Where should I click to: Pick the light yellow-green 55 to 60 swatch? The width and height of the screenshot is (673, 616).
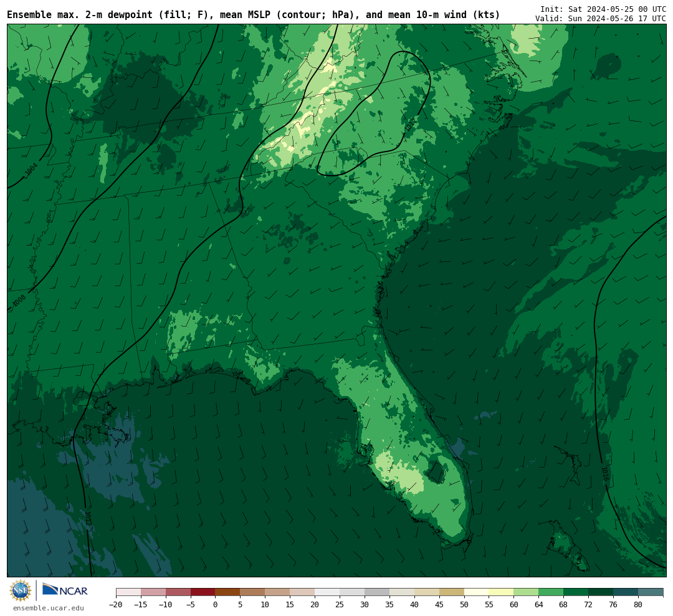[502, 592]
